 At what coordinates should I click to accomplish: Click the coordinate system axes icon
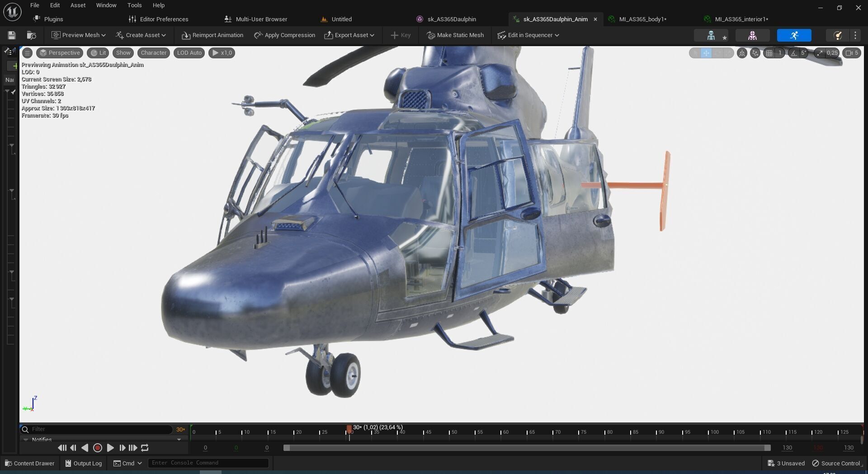[755, 53]
